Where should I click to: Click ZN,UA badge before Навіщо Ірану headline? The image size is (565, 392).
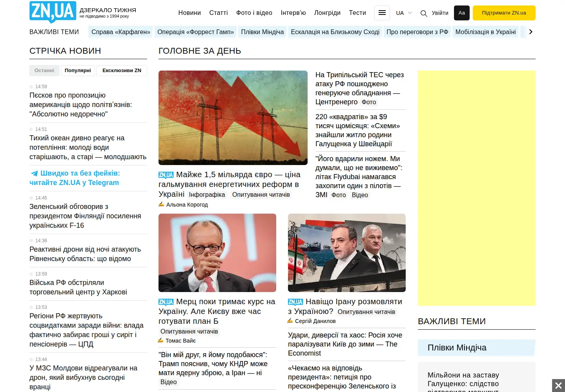coord(295,302)
